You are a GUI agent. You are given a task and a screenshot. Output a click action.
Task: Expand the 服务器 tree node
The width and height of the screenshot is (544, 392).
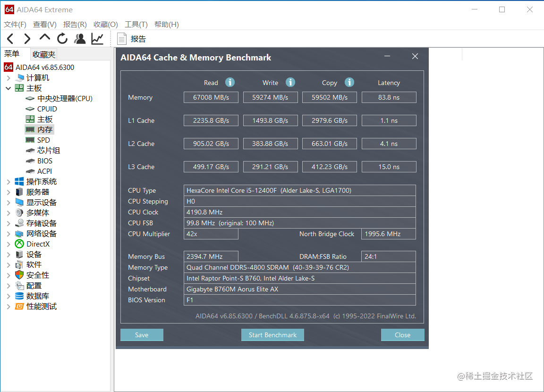(8, 192)
